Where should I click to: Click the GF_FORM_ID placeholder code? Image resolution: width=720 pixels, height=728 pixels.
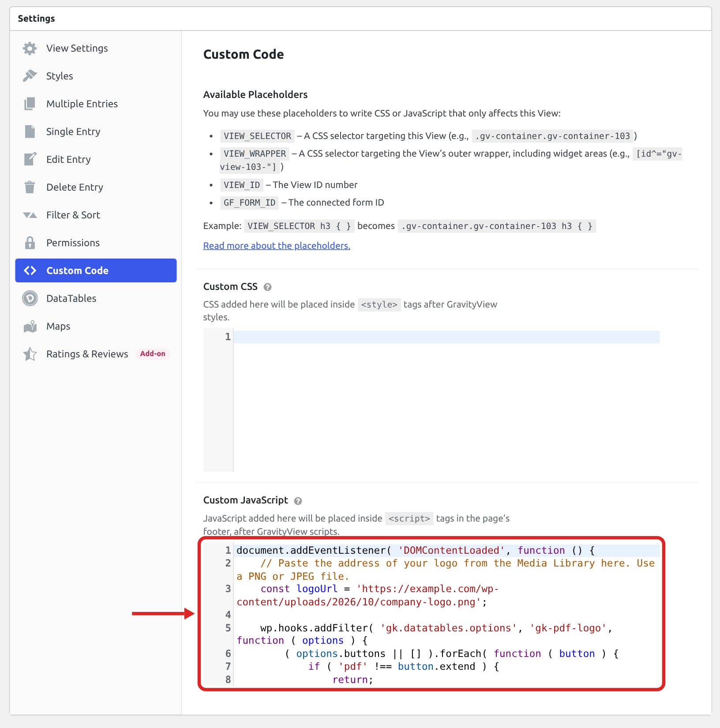tap(249, 203)
